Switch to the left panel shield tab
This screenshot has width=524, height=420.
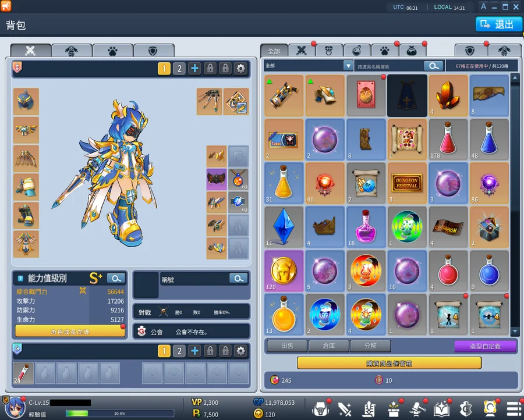click(x=153, y=51)
